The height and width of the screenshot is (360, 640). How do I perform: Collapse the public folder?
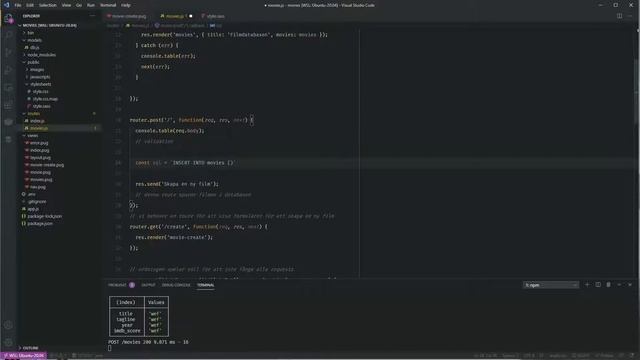33,62
